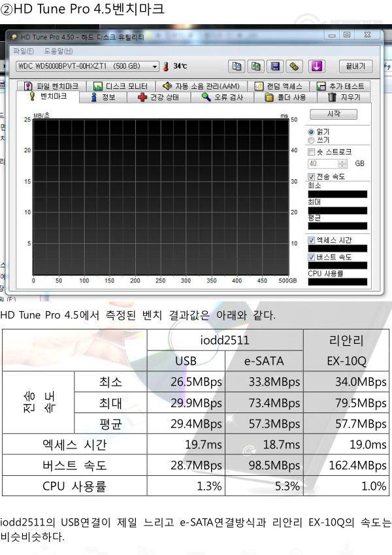Click the 5.3% CPU usage cell
The image size is (392, 555).
(264, 486)
